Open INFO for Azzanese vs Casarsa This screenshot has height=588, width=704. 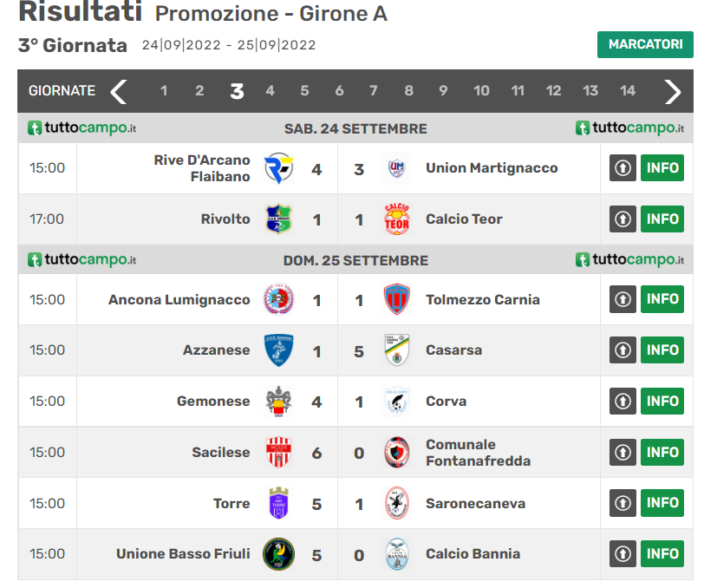tap(662, 350)
